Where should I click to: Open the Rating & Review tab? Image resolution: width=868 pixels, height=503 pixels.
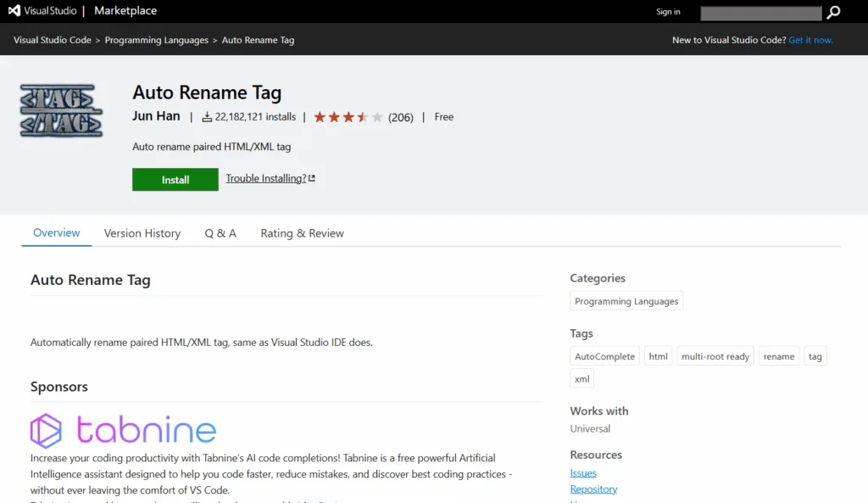[303, 233]
